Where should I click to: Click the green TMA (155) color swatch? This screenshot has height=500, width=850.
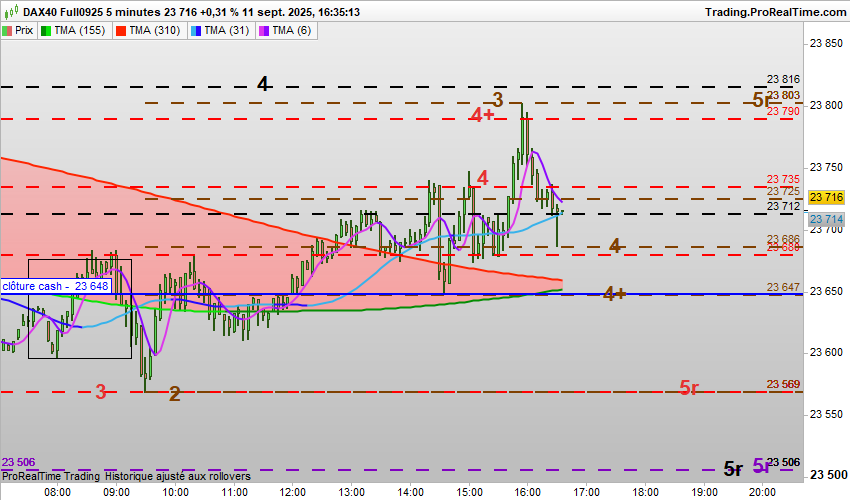point(46,31)
